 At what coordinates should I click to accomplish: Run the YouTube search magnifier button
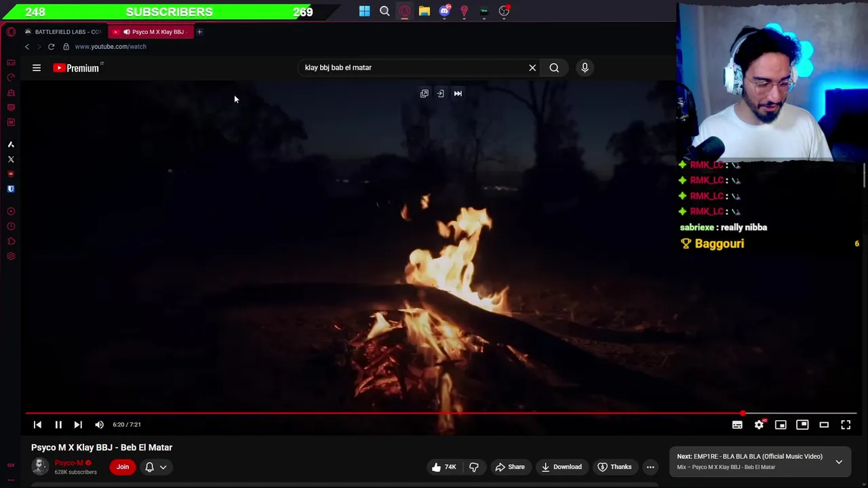coord(554,68)
